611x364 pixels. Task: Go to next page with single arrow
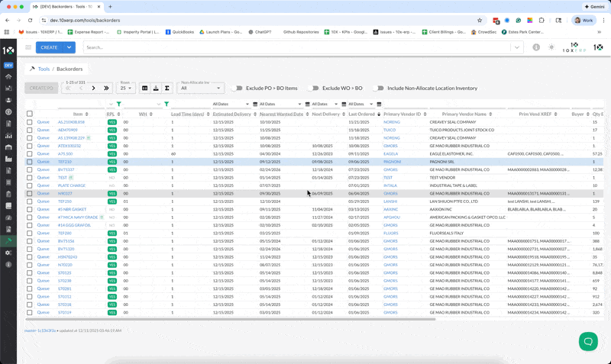pyautogui.click(x=93, y=89)
